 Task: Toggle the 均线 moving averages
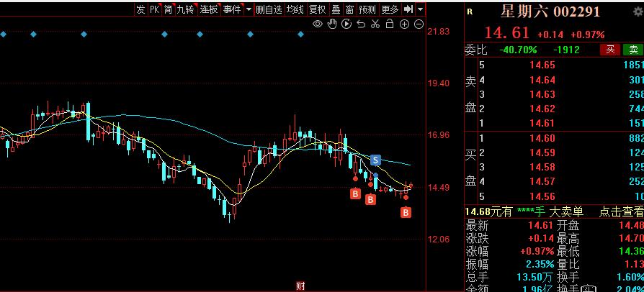pyautogui.click(x=295, y=9)
